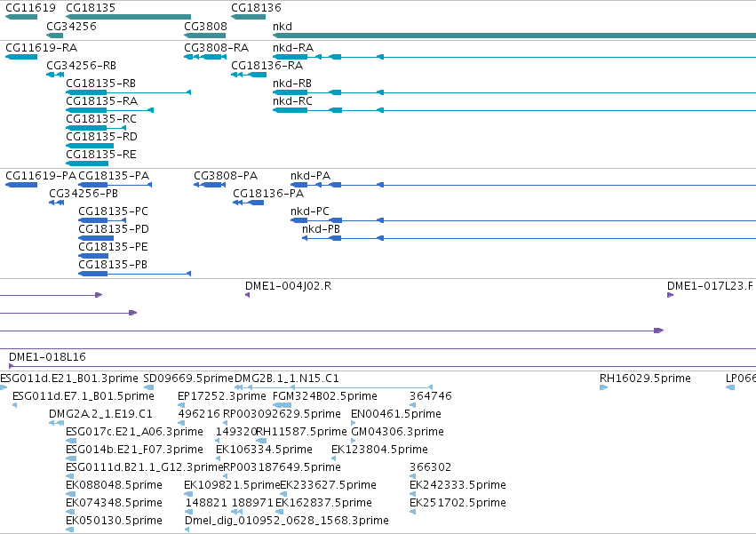Select the EK233627.5prime EST label
This screenshot has width=756, height=534.
pyautogui.click(x=328, y=485)
